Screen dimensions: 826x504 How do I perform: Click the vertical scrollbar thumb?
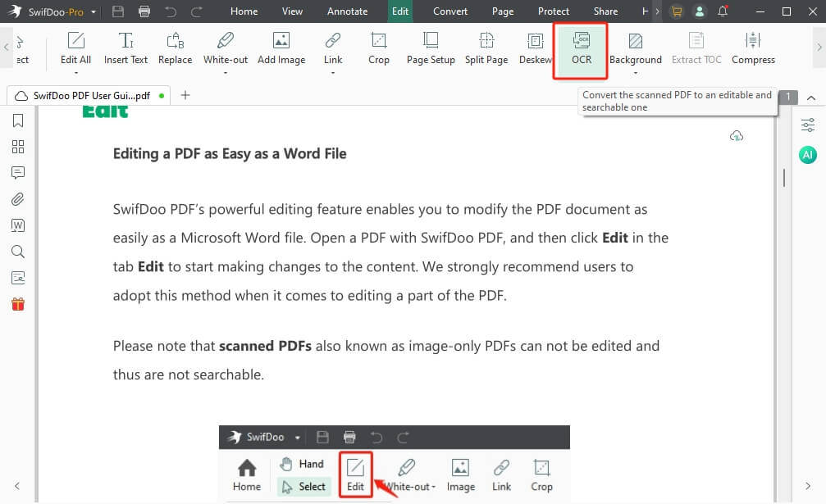[x=784, y=178]
